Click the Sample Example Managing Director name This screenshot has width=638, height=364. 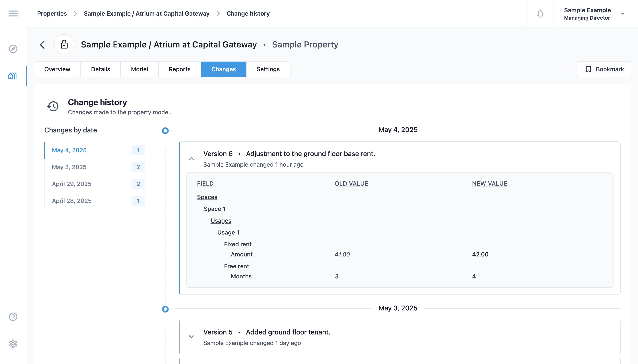(587, 14)
